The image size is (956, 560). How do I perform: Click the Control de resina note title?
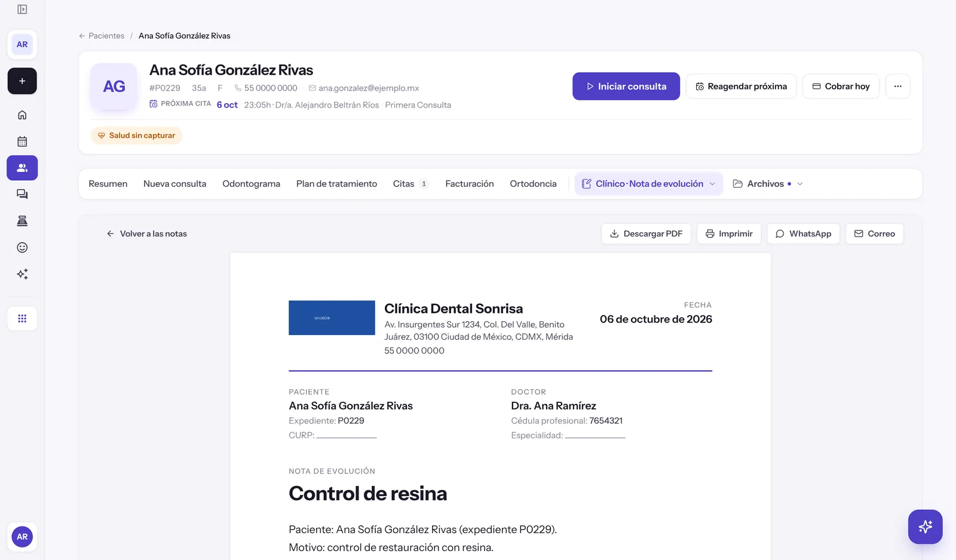point(368,494)
